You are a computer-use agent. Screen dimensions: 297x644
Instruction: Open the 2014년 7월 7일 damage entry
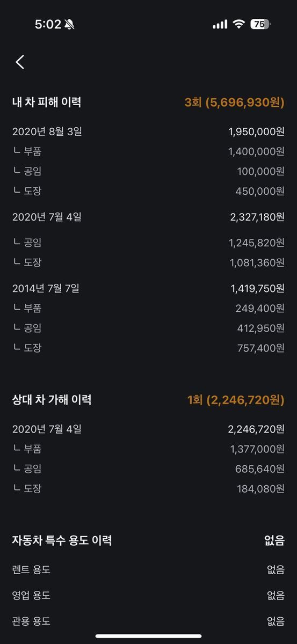pyautogui.click(x=148, y=288)
